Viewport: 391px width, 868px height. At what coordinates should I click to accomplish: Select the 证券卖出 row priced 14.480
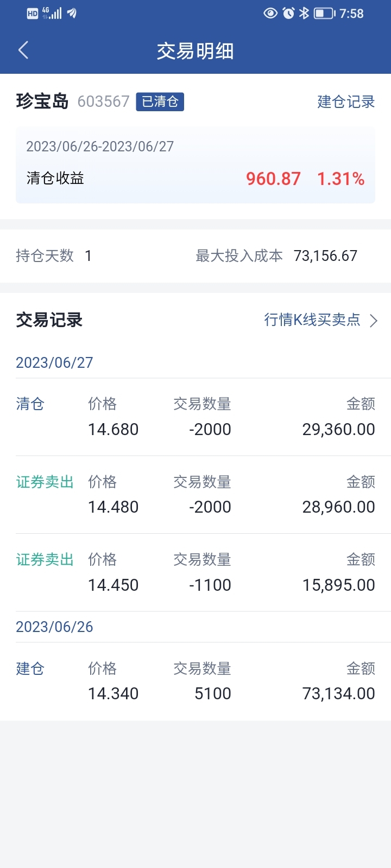195,494
